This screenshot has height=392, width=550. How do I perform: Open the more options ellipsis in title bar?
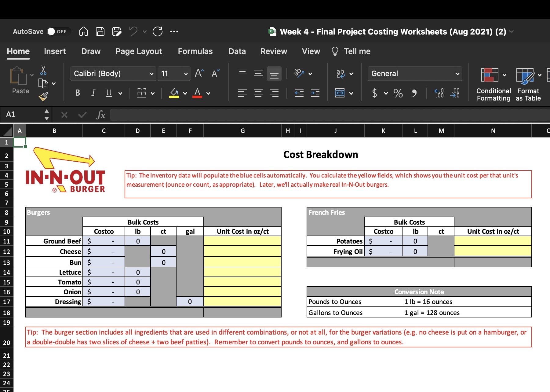174,31
